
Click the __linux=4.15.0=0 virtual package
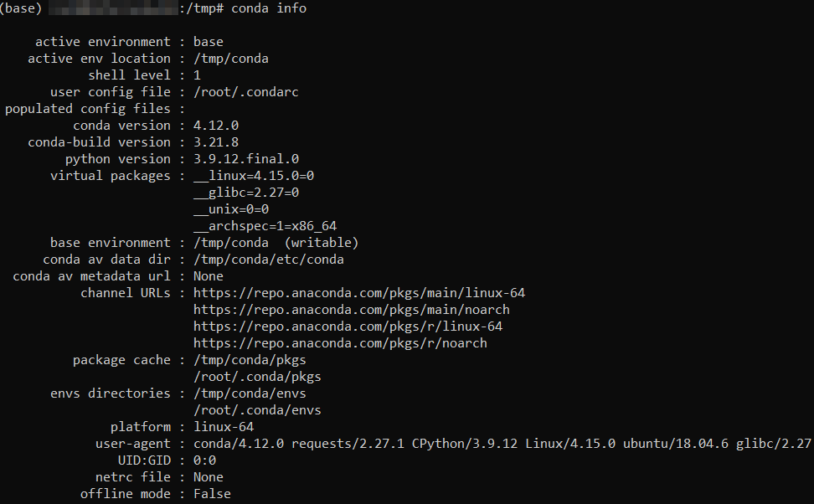[x=254, y=176]
